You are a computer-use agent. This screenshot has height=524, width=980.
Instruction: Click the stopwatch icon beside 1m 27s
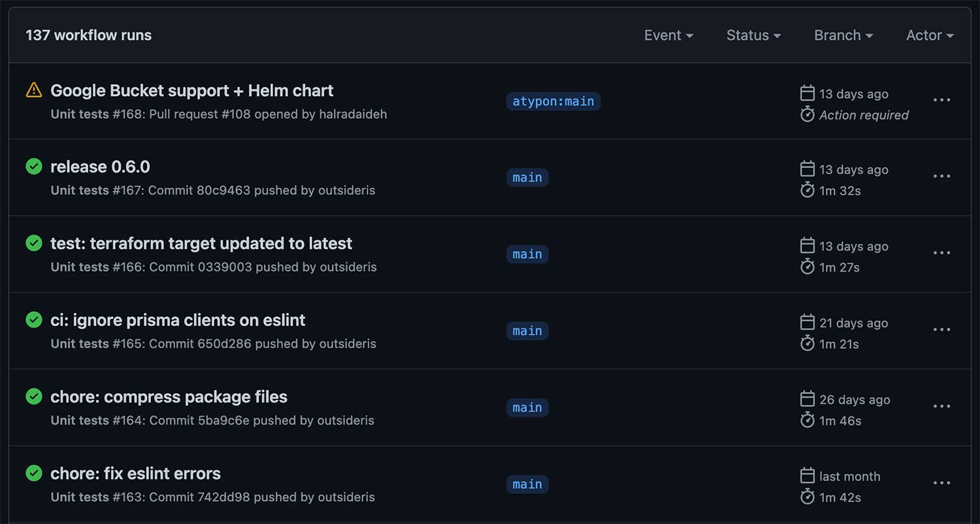[x=808, y=267]
